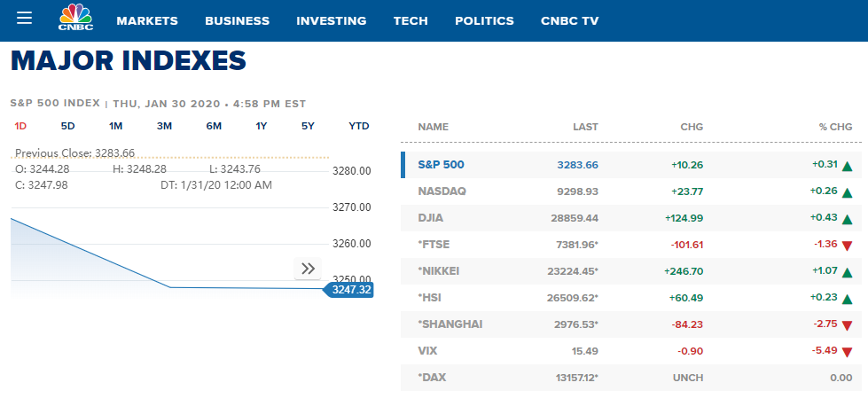Viewport: 868px width, 406px height.
Task: Click the chart's double-arrow expand icon
Action: [308, 269]
